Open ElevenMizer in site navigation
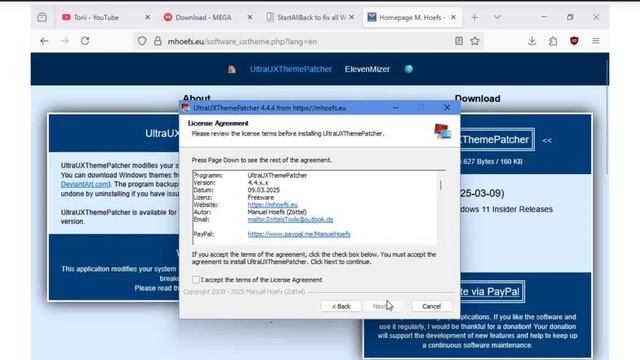 point(367,69)
